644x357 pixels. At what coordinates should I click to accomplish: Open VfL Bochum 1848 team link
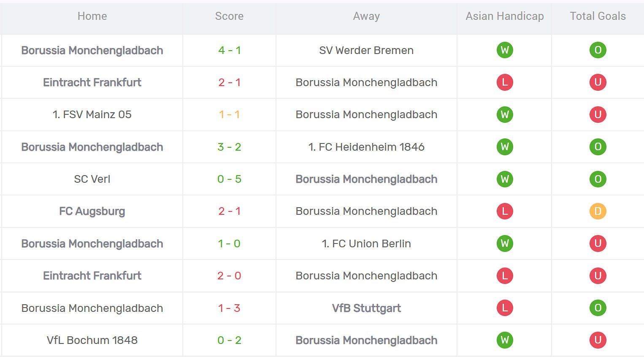coord(92,340)
